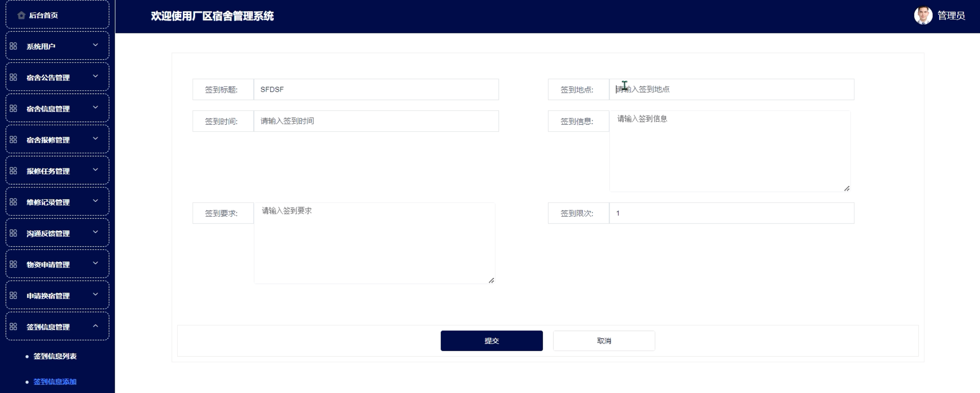Click into the 签到限次 number field
Viewport: 980px width, 393px height.
click(x=731, y=213)
